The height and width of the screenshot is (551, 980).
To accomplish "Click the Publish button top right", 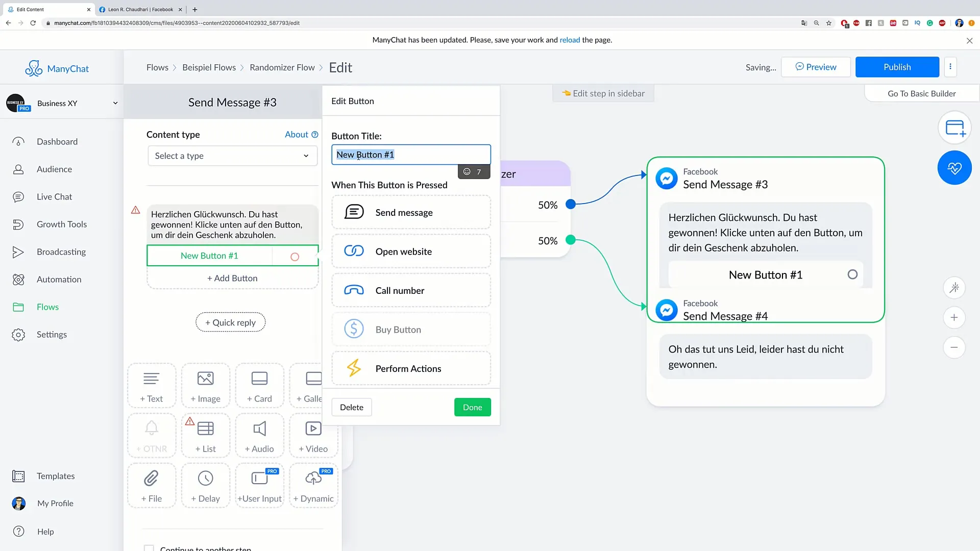I will click(x=897, y=67).
